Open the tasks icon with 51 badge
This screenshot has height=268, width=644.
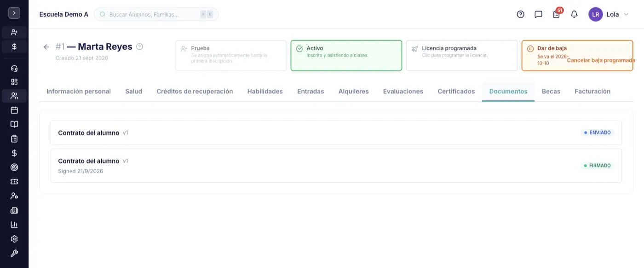pyautogui.click(x=557, y=14)
